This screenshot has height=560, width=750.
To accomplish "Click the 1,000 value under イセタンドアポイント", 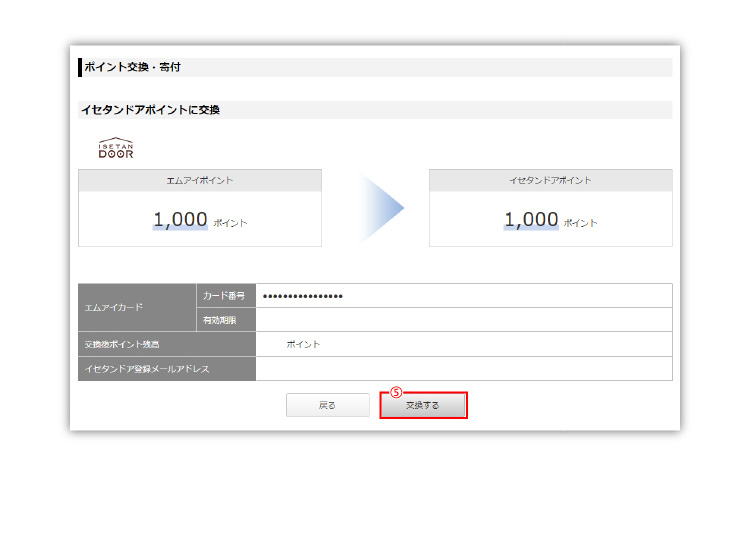I will 531,220.
